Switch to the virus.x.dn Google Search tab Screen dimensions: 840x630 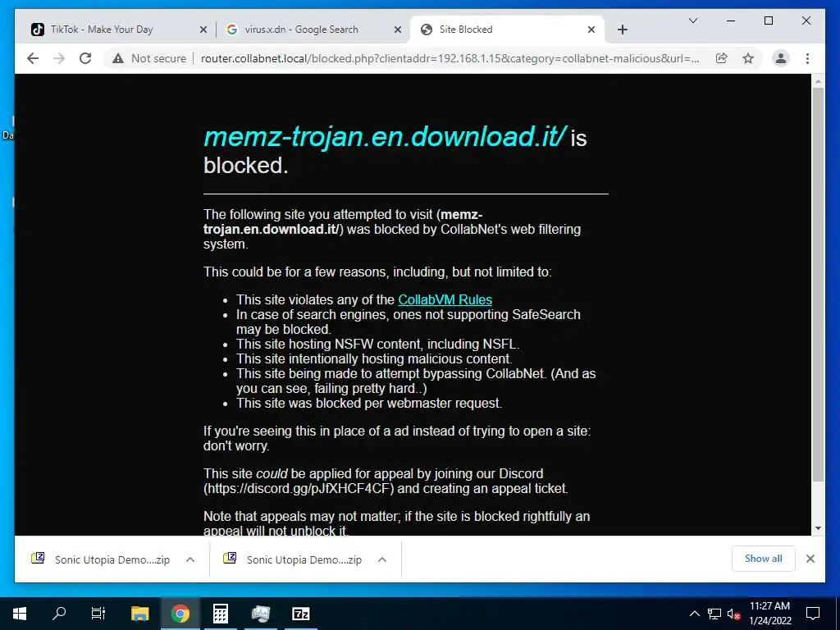tap(314, 30)
